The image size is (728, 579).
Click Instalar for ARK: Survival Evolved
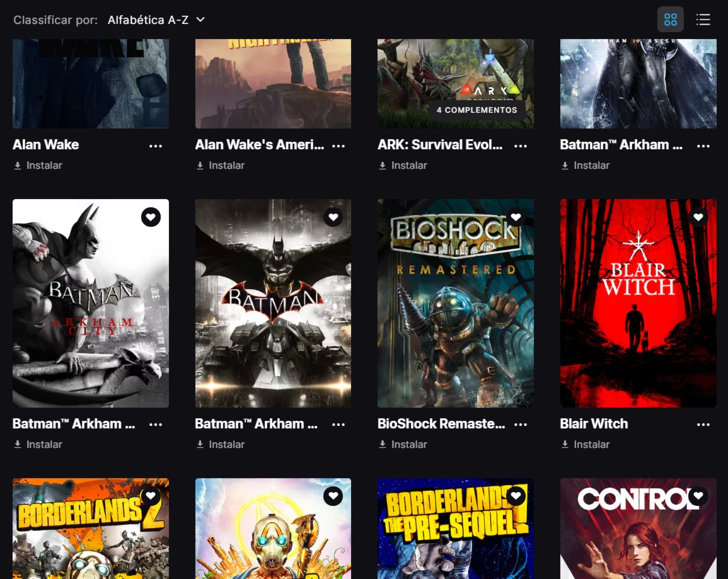click(403, 166)
